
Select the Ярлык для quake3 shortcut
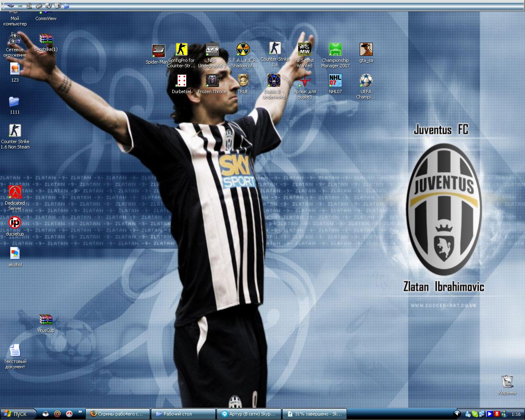click(x=304, y=87)
